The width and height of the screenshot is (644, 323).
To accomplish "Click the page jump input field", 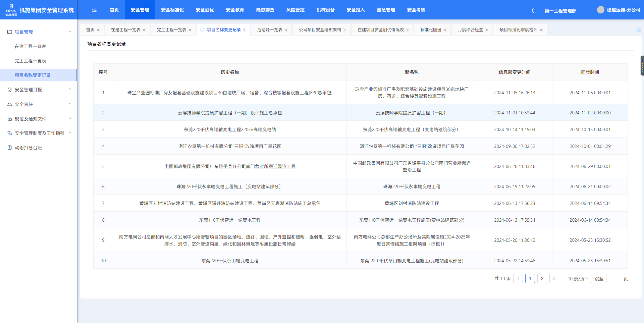I will click(613, 278).
